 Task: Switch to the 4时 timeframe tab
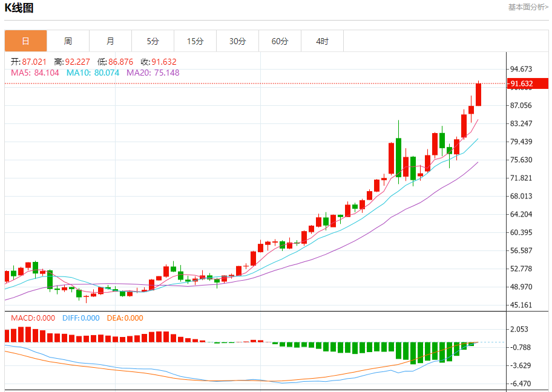pos(322,41)
